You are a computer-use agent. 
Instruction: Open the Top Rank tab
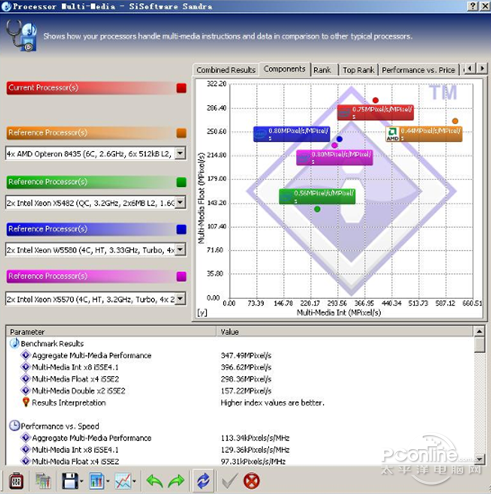pyautogui.click(x=358, y=70)
